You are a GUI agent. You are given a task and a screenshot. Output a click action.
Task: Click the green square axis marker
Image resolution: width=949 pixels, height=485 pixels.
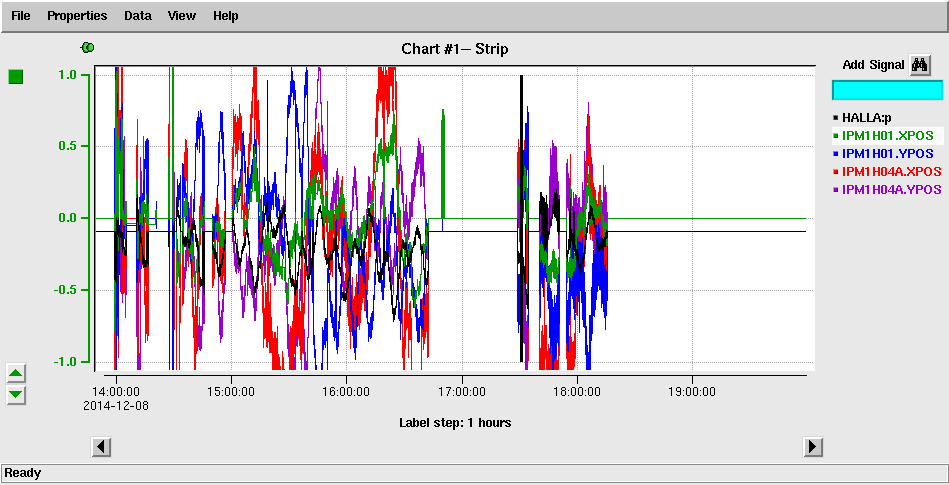click(16, 77)
